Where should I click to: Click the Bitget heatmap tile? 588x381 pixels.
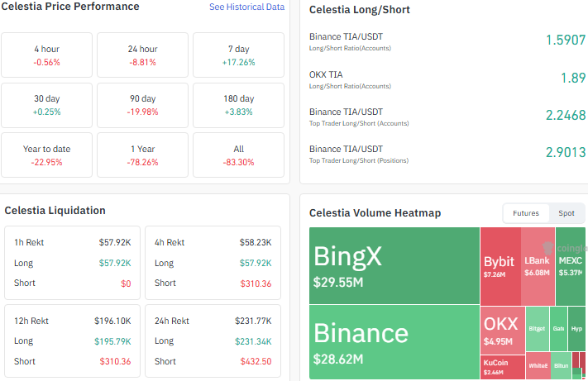pos(538,329)
